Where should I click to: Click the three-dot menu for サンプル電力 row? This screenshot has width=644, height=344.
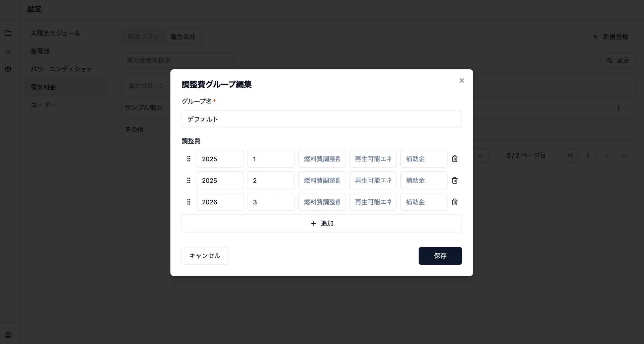(619, 108)
